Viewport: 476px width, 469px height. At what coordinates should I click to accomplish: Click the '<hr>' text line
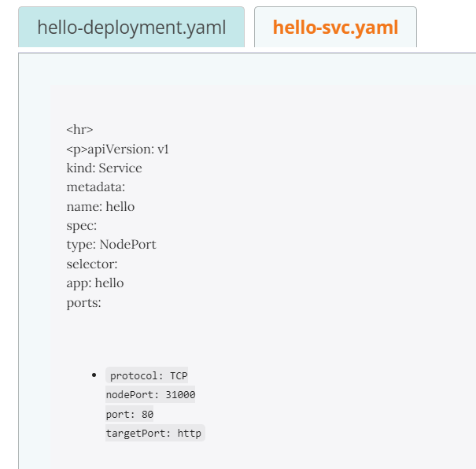click(x=79, y=129)
